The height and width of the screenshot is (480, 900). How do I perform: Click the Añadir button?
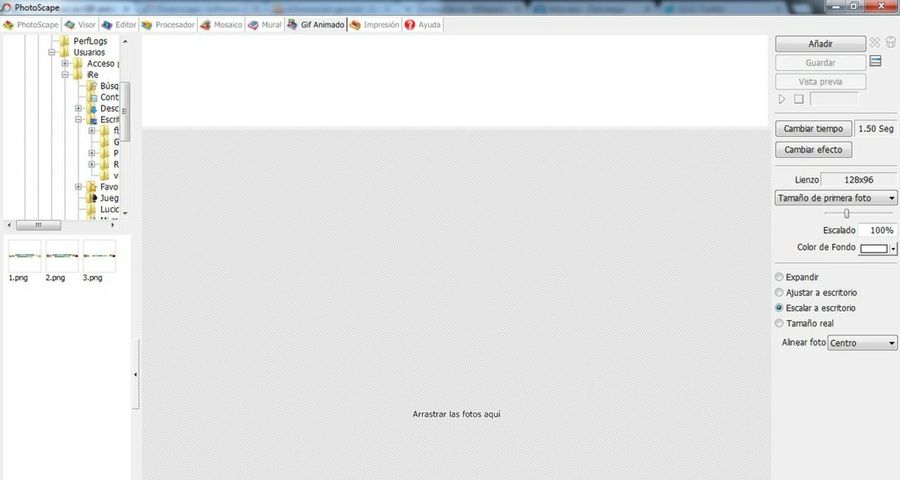point(820,44)
